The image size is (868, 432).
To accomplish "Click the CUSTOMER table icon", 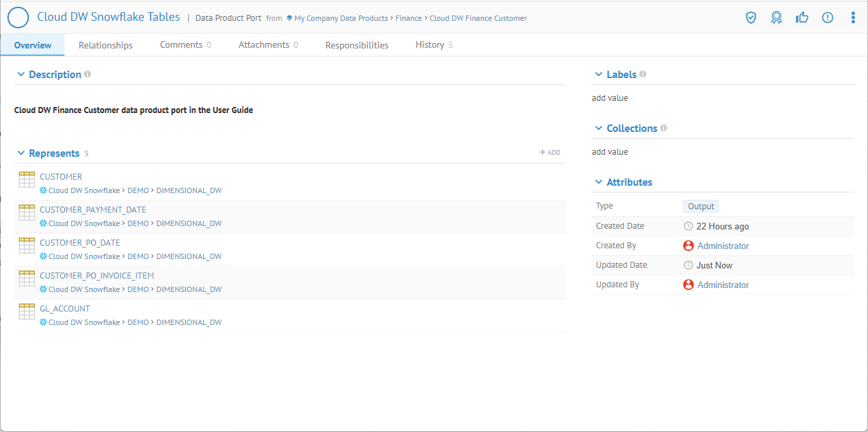I will pyautogui.click(x=27, y=180).
